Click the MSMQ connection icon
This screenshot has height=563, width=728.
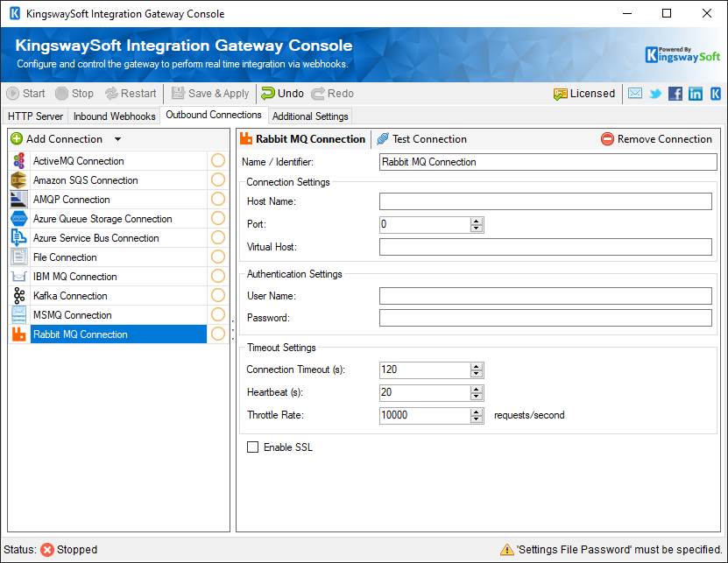click(19, 314)
